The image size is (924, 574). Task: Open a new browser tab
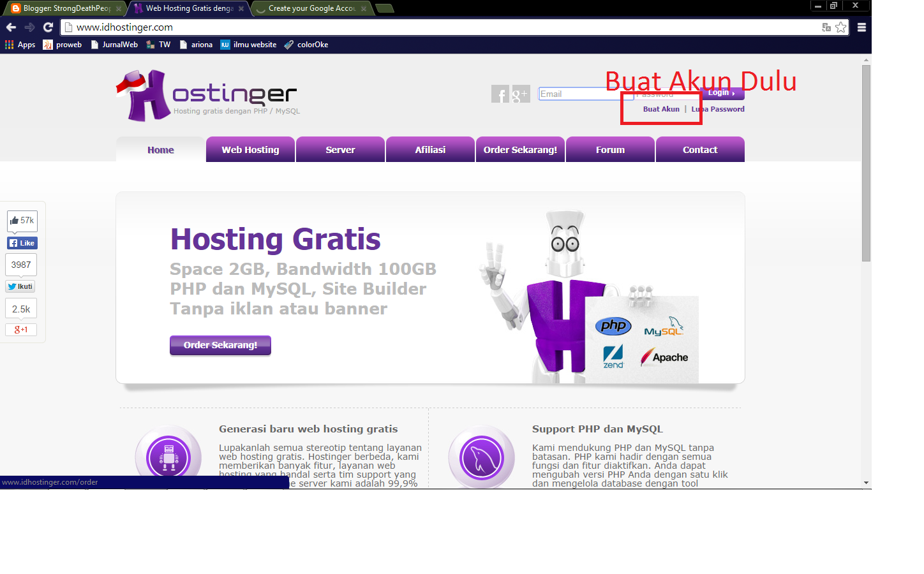(x=384, y=8)
